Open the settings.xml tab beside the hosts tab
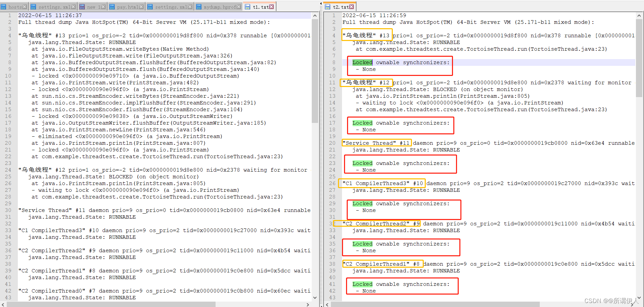 (x=53, y=7)
